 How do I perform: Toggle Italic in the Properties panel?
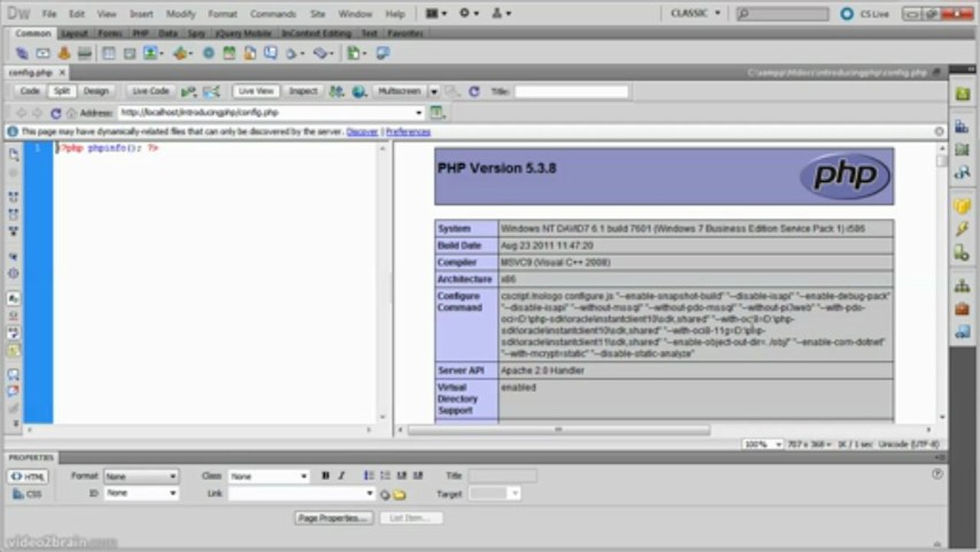point(342,476)
